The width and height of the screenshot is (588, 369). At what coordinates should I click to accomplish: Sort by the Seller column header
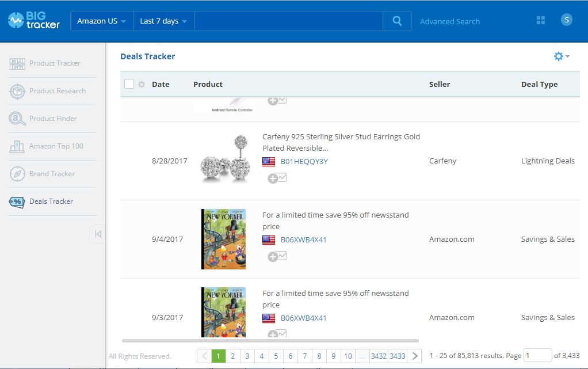click(440, 85)
